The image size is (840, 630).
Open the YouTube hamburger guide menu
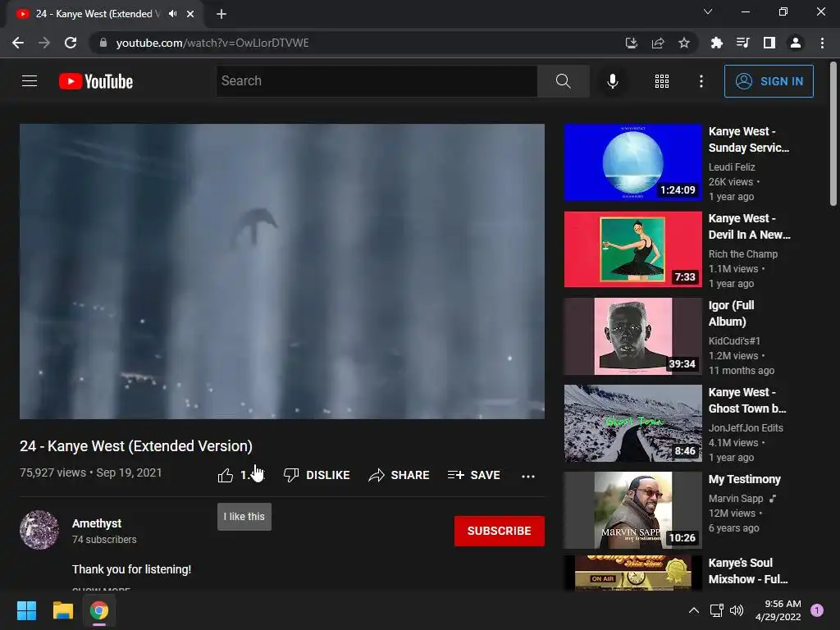click(30, 81)
